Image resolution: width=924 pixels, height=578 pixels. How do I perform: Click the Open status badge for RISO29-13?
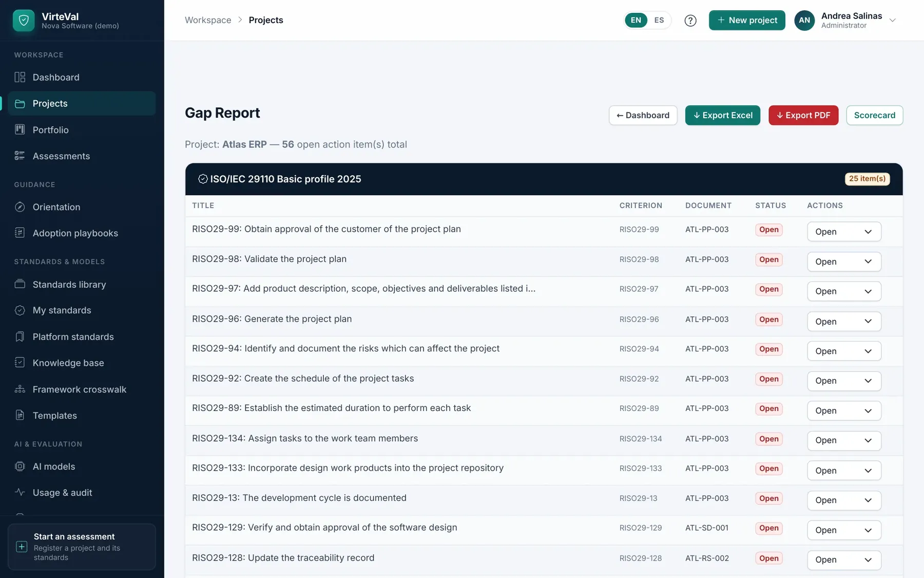point(769,498)
